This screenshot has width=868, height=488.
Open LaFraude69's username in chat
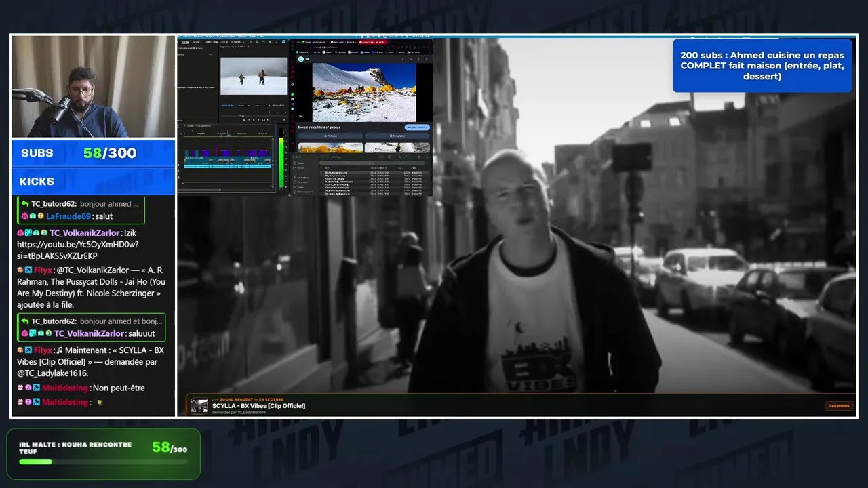(68, 216)
